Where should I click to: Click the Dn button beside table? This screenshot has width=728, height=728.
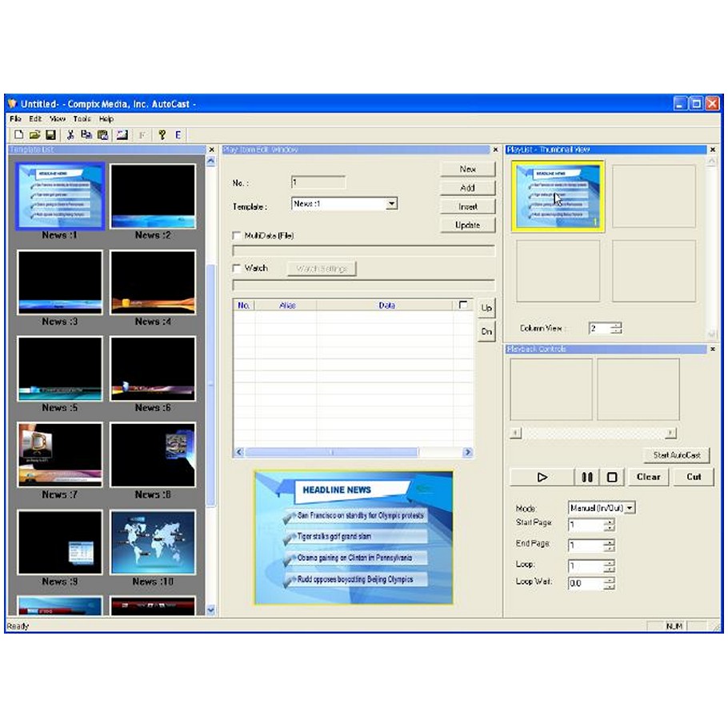point(486,331)
